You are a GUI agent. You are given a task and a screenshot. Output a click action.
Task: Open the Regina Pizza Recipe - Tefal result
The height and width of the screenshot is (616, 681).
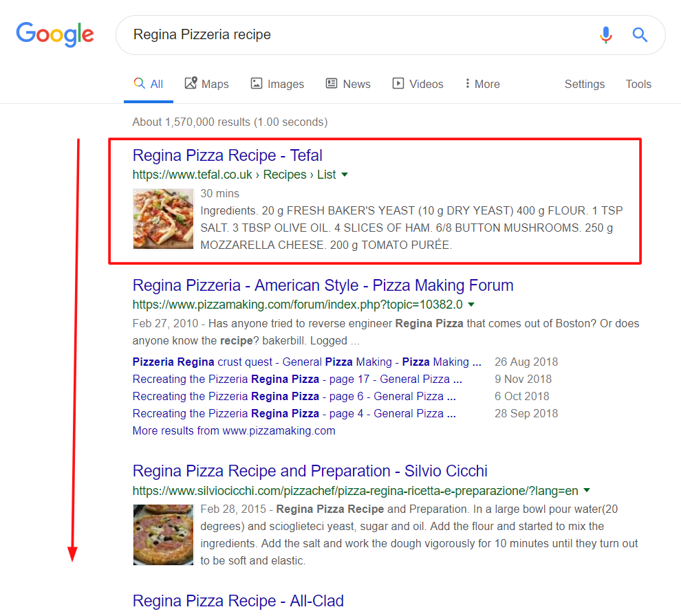click(x=228, y=155)
